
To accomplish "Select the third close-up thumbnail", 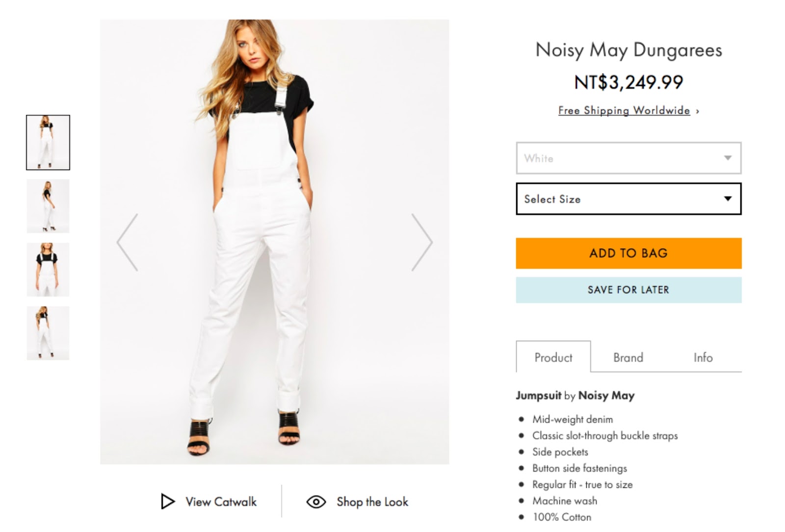I will click(x=48, y=269).
